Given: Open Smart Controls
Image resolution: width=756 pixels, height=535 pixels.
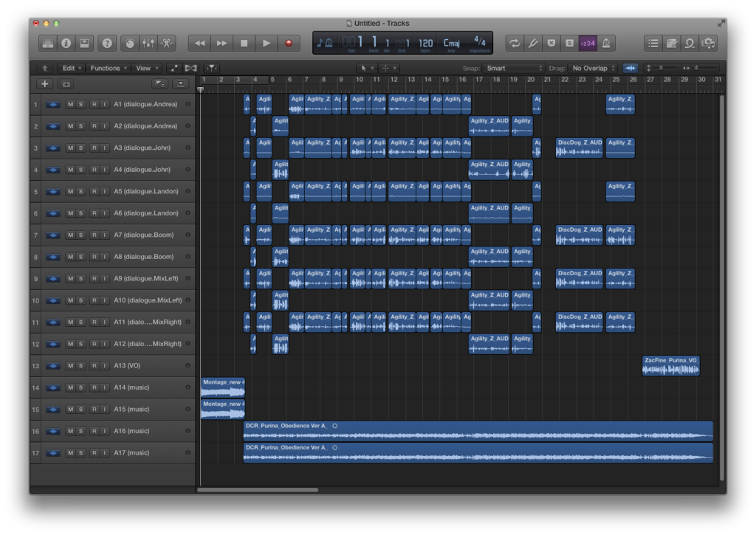Looking at the screenshot, I should pos(130,44).
